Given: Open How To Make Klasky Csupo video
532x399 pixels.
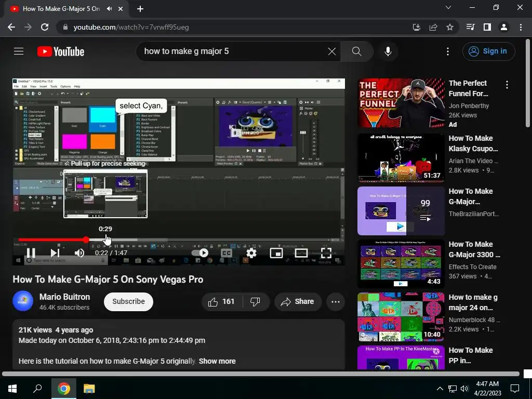Looking at the screenshot, I should click(401, 157).
